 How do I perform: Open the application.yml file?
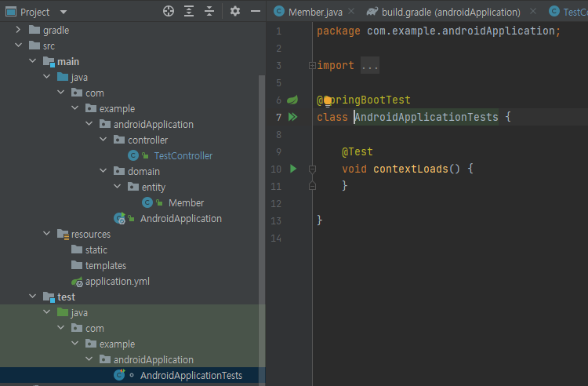tap(118, 282)
